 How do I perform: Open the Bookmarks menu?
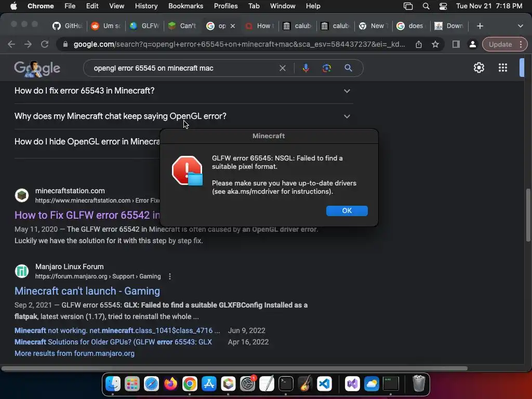[185, 6]
